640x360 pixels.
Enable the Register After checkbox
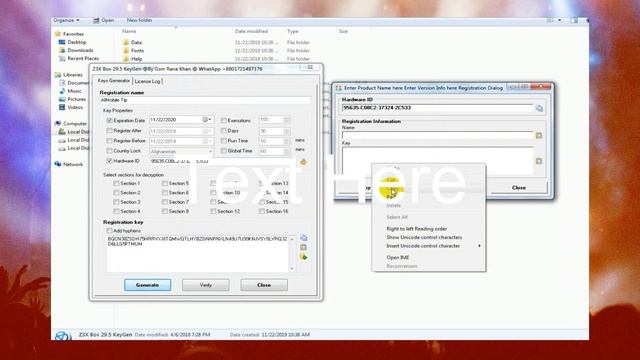coord(109,131)
